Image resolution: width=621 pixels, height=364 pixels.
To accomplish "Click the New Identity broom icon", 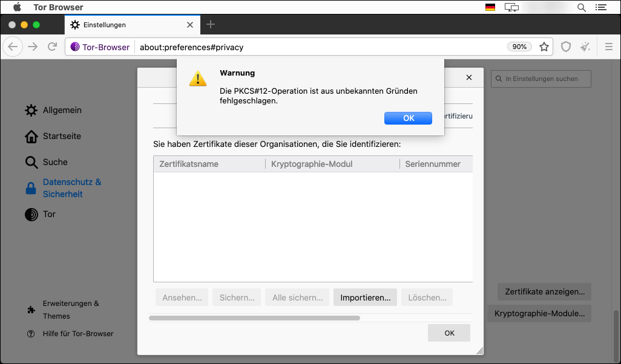I will coord(585,47).
